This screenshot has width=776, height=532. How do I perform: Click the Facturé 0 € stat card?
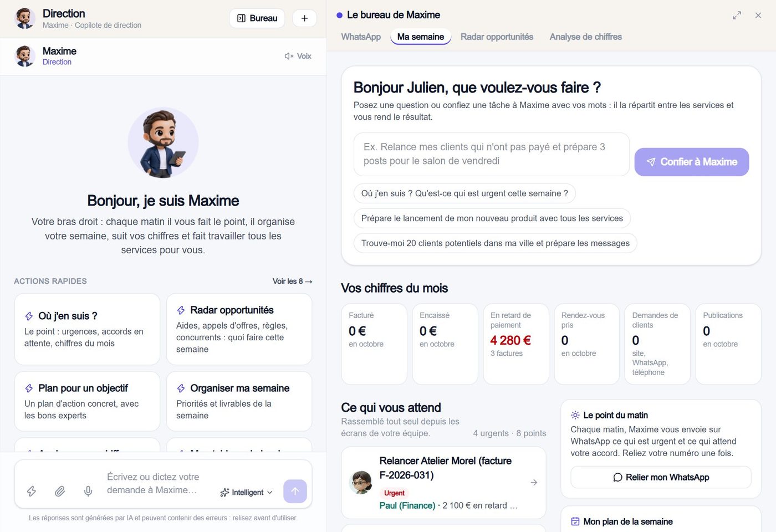374,344
